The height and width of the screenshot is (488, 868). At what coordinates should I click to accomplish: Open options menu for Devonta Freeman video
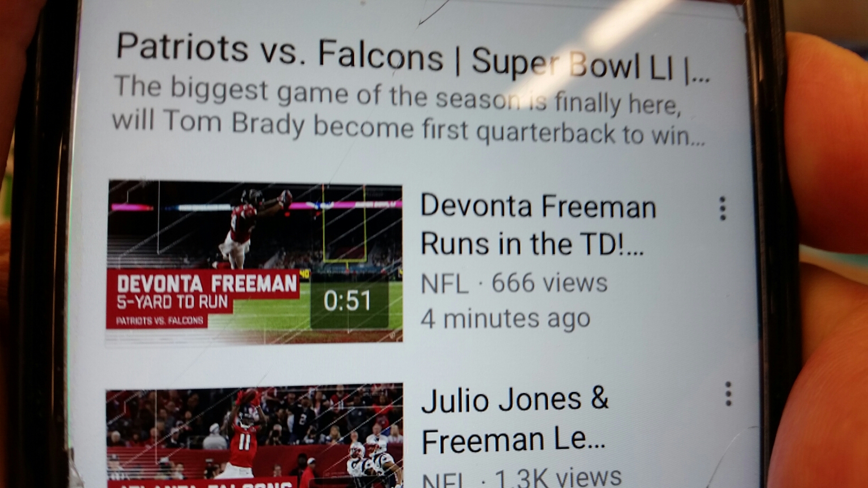click(722, 208)
